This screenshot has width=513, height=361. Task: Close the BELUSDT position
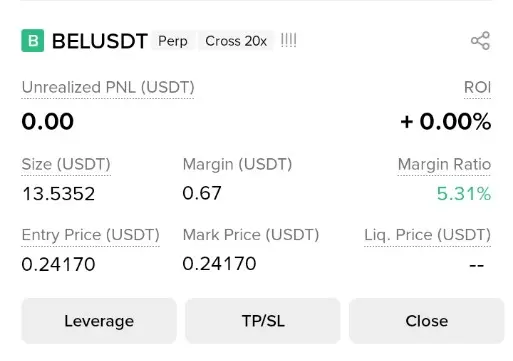(427, 321)
